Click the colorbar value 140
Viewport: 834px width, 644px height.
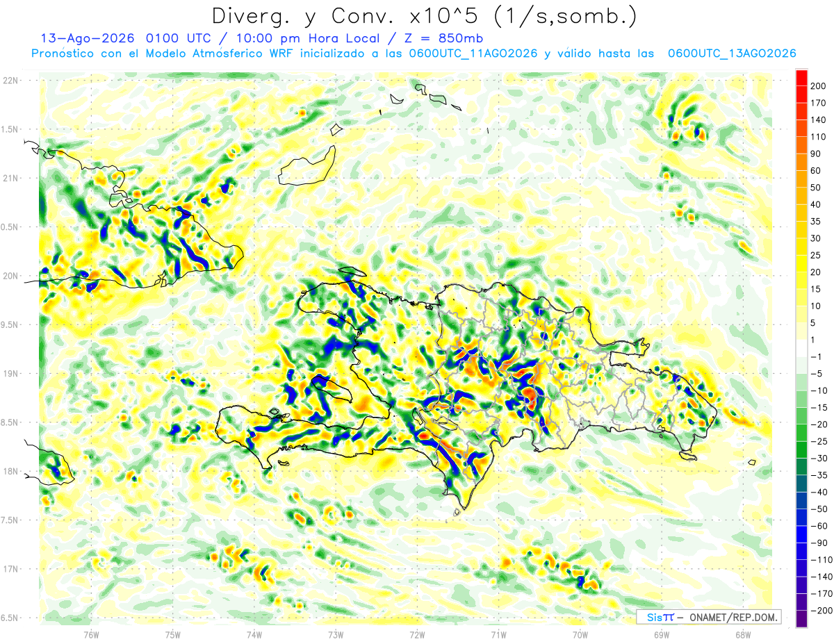coord(819,120)
